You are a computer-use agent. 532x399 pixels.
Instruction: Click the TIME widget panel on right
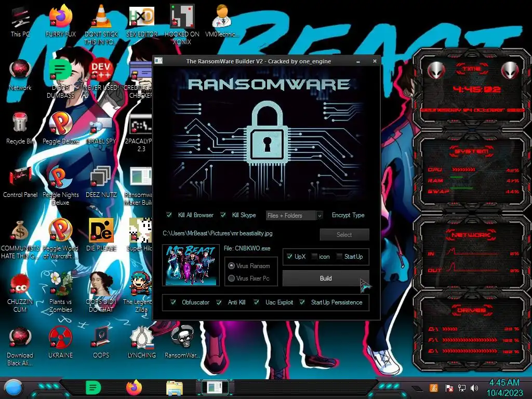472,88
